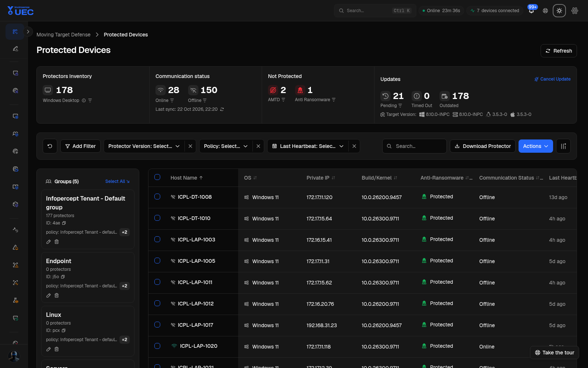Focus the global search box in header

tap(375, 11)
